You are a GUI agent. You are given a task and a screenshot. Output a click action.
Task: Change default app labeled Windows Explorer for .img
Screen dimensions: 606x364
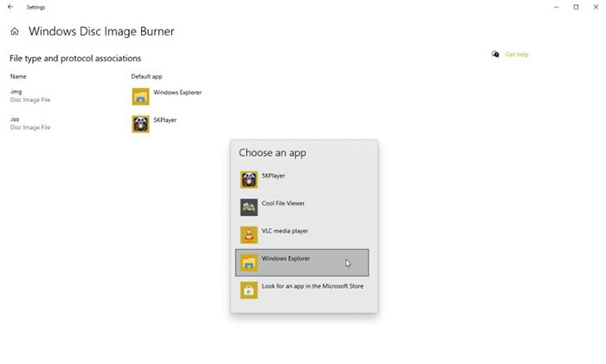point(177,93)
